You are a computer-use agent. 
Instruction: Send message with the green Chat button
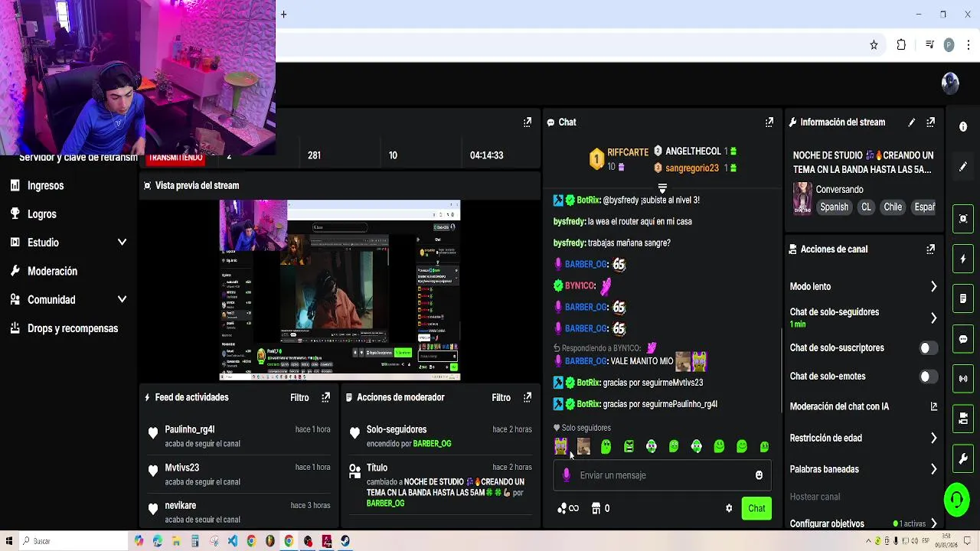click(x=756, y=508)
